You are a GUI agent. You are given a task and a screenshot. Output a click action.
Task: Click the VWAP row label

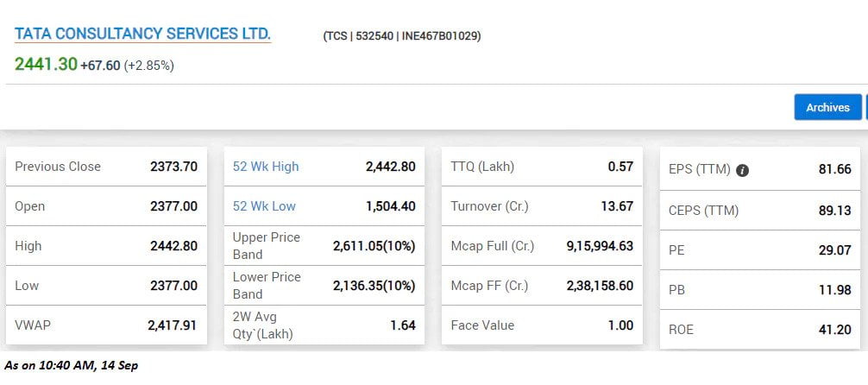tap(33, 325)
